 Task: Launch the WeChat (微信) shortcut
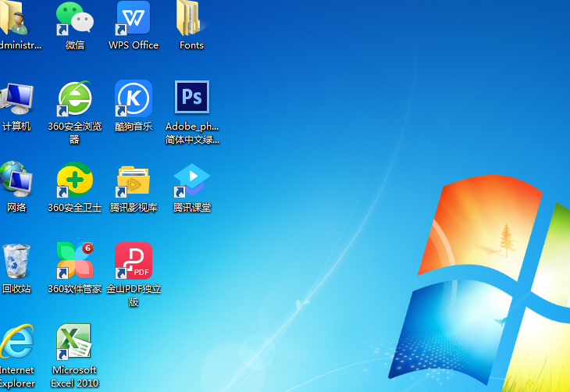tap(75, 18)
